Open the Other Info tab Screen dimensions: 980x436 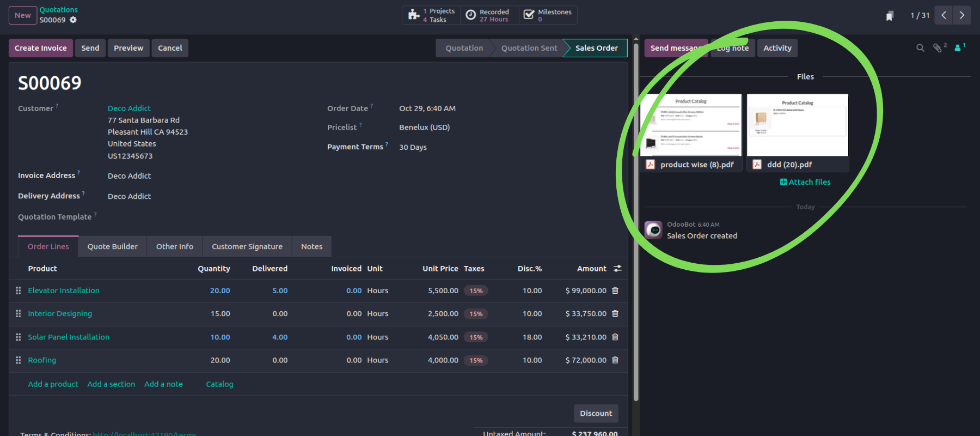[x=174, y=246]
